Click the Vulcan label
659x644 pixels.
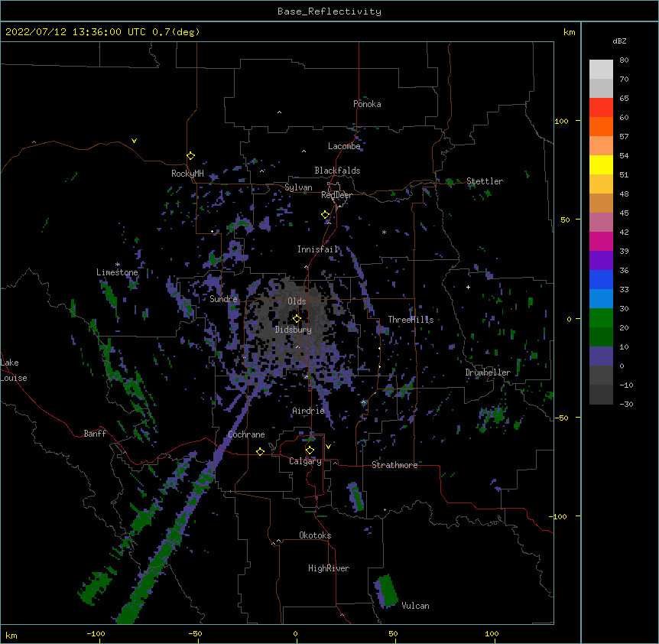tap(415, 606)
